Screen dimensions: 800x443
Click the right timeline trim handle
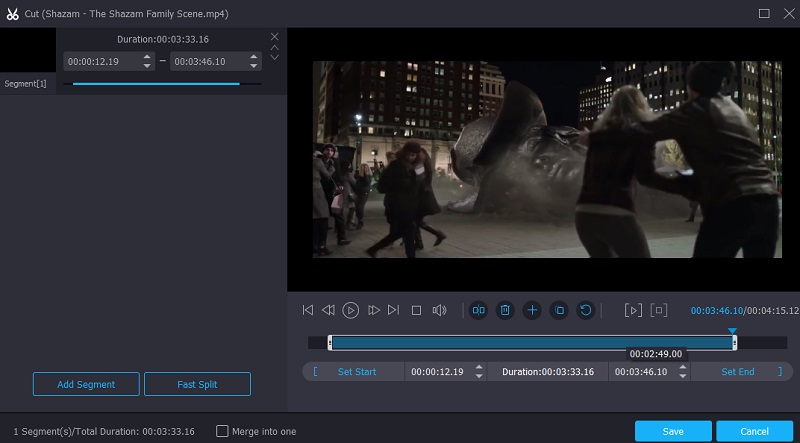[x=734, y=343]
